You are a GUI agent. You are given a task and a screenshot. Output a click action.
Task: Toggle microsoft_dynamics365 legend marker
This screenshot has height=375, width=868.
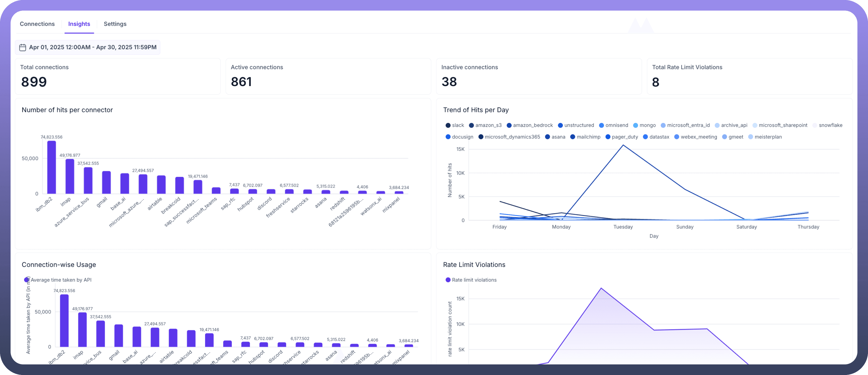coord(481,137)
